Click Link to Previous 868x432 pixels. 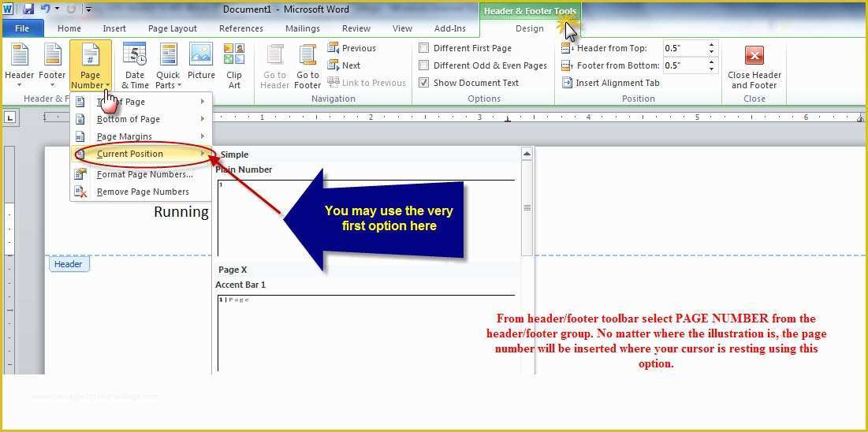367,83
